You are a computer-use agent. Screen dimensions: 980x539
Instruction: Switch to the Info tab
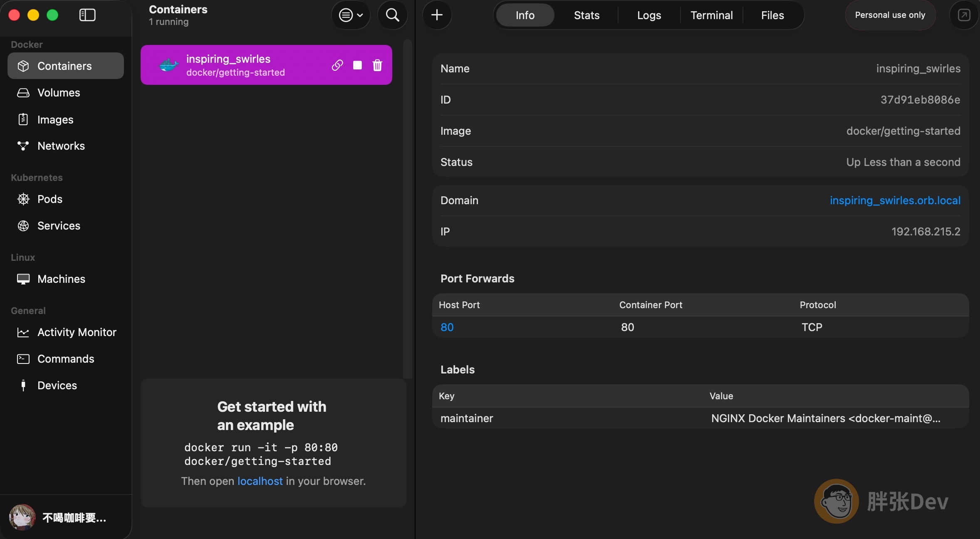click(x=525, y=15)
